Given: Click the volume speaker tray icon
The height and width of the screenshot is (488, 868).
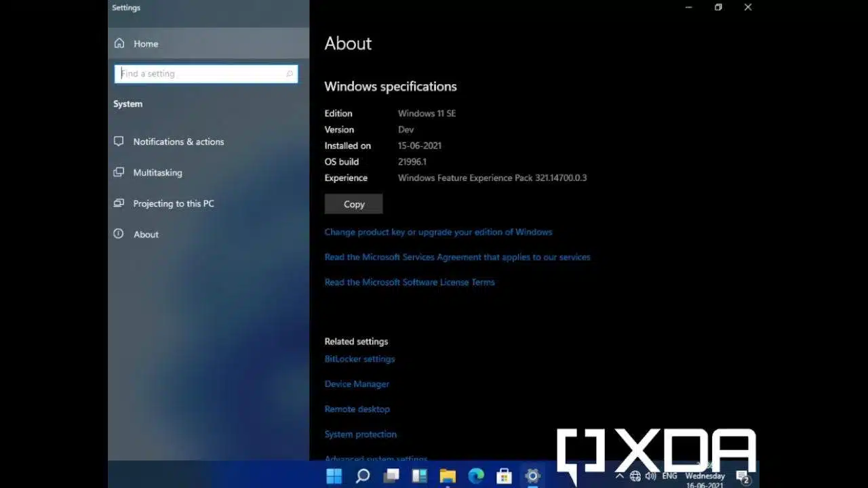Looking at the screenshot, I should pyautogui.click(x=651, y=476).
